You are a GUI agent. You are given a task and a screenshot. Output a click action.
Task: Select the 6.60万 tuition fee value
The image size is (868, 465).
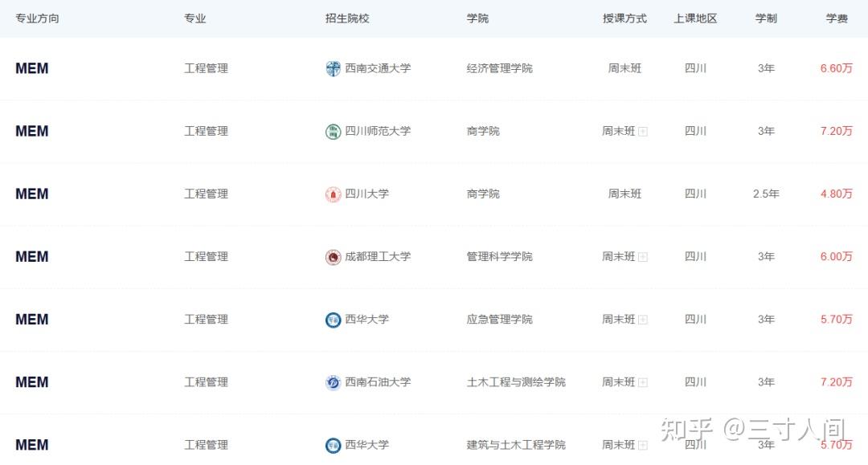pyautogui.click(x=836, y=68)
